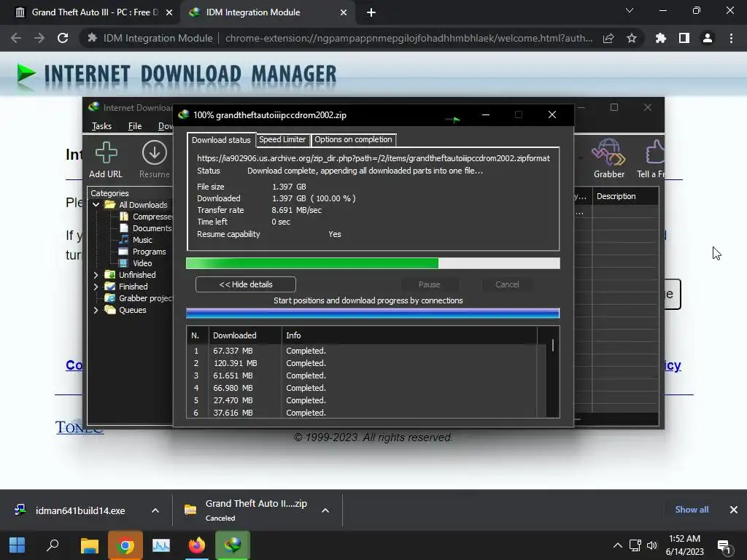Click the Share page icon in address bar
747x560 pixels.
coord(608,38)
